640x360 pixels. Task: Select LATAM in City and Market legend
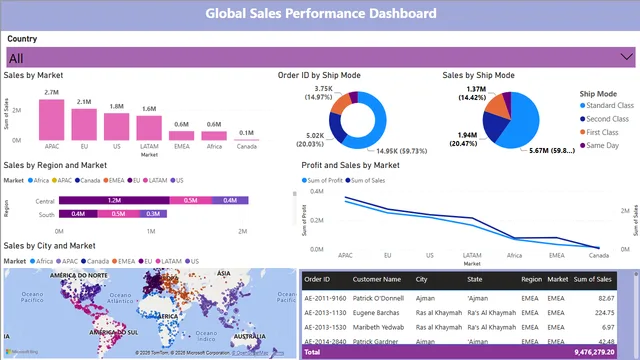pyautogui.click(x=169, y=261)
